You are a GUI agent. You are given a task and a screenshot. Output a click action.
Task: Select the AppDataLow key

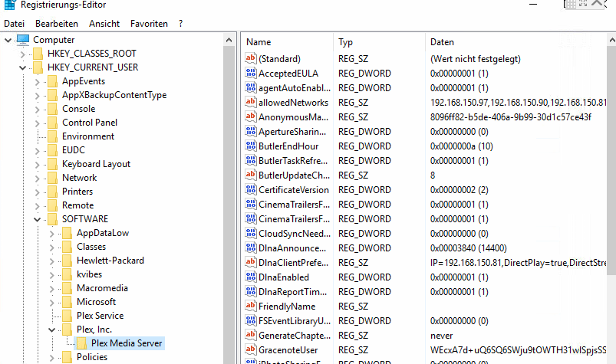pos(103,233)
